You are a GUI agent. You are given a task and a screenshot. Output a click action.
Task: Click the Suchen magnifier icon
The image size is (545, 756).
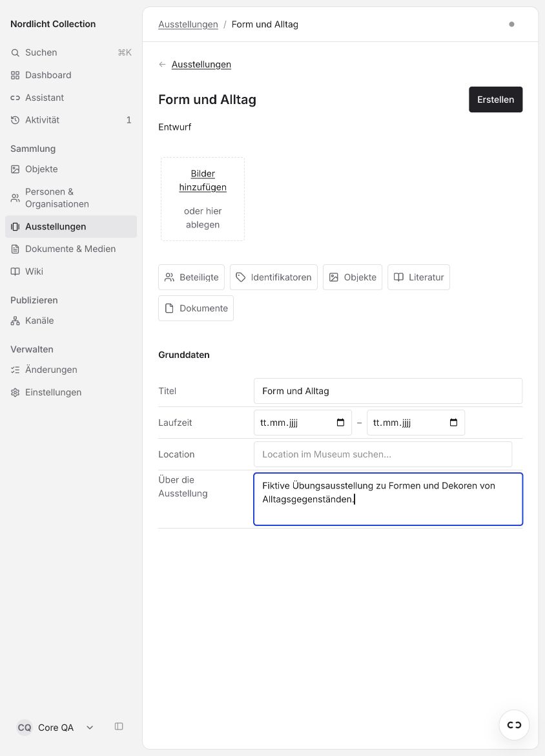15,52
